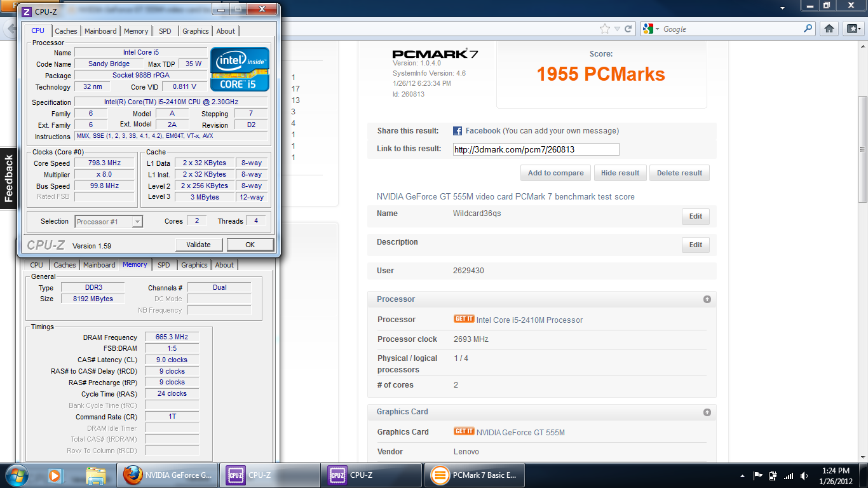This screenshot has width=868, height=488.
Task: Click the power plug tray icon
Action: pyautogui.click(x=773, y=475)
